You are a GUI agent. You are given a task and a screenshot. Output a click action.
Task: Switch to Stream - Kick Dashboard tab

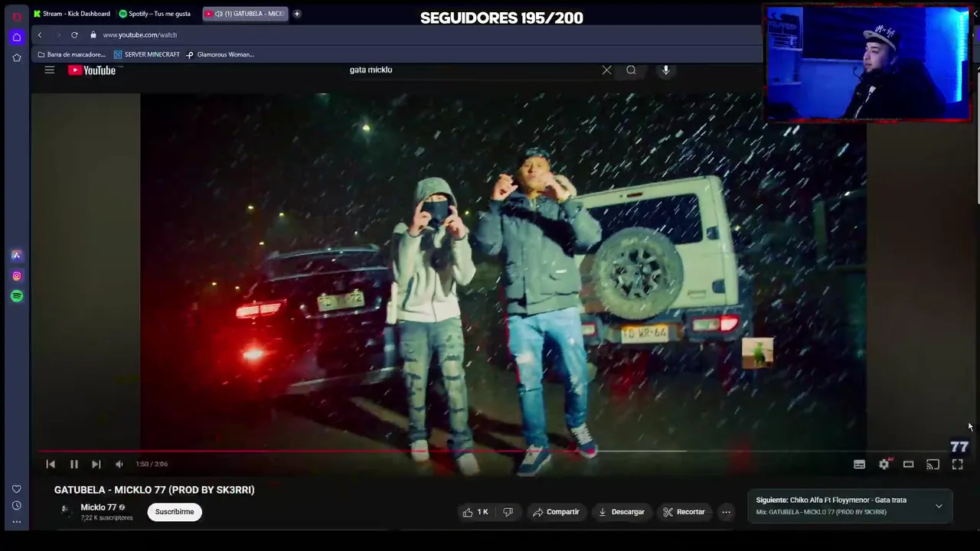point(72,13)
